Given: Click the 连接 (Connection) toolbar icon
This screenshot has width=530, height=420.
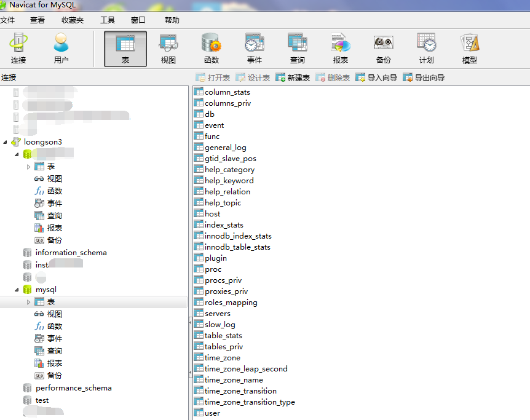Looking at the screenshot, I should click(x=18, y=49).
